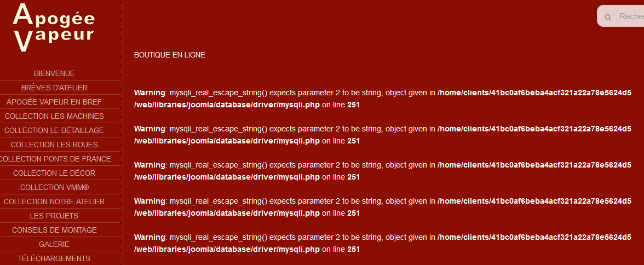The image size is (644, 265).
Task: Navigate to Collection Les Roues
Action: coord(54,145)
